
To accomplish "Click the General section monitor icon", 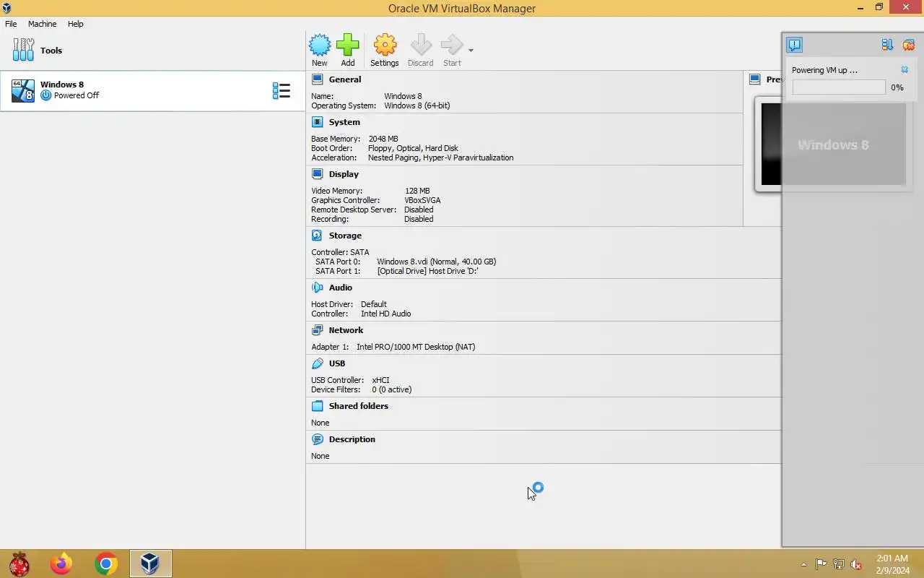I will point(317,79).
